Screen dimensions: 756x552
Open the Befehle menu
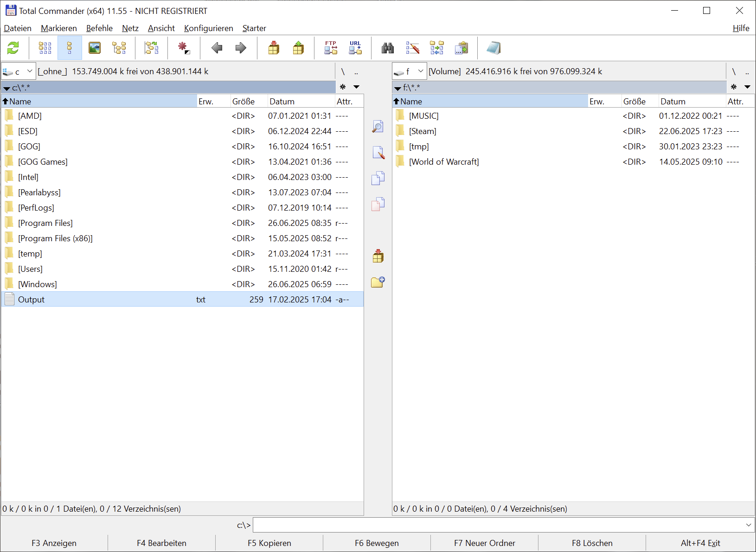(x=99, y=28)
